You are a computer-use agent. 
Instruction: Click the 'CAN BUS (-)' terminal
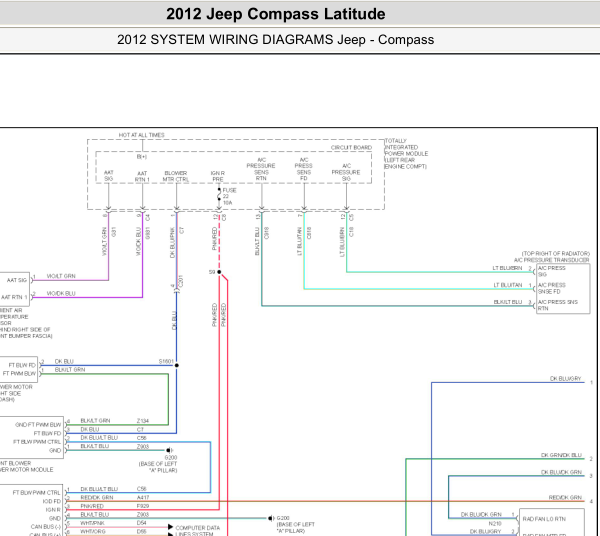(46, 527)
